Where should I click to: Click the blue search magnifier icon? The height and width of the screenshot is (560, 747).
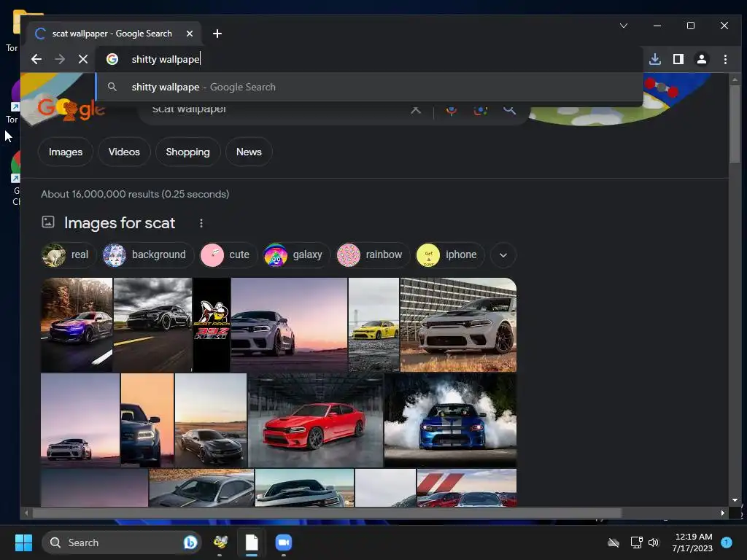(x=509, y=110)
